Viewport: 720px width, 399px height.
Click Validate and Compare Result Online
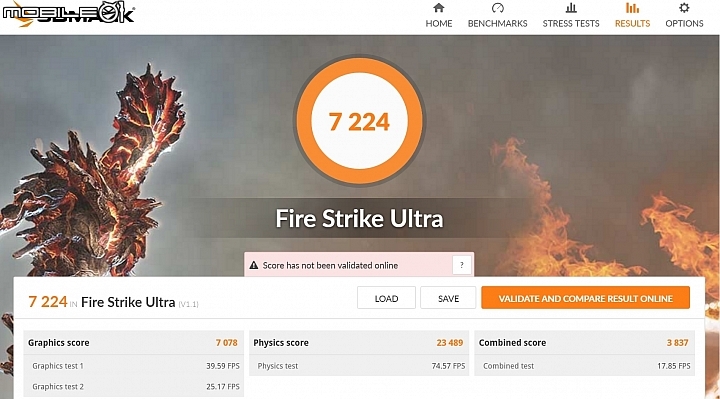pyautogui.click(x=585, y=298)
